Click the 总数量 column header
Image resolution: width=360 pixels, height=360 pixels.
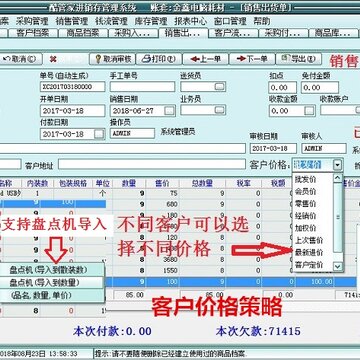[202, 183]
